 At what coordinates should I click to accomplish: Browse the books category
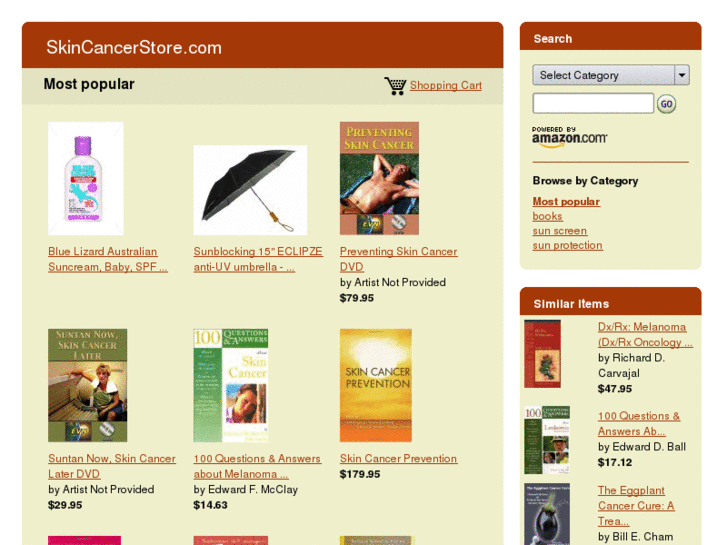coord(548,217)
